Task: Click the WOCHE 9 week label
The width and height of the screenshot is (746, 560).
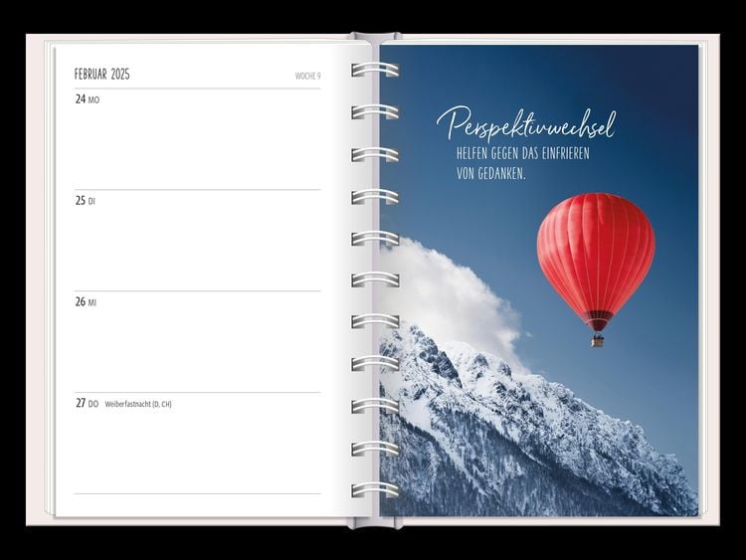Action: [x=307, y=76]
